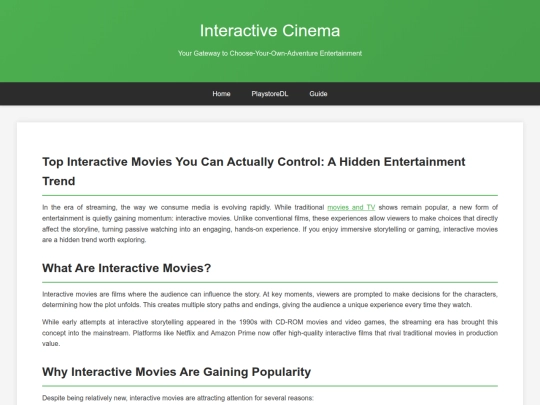Click the tagline 'Your Gateway to Choose-Your-Own-Adventure Entertainment'
This screenshot has height=405, width=540.
pos(270,53)
